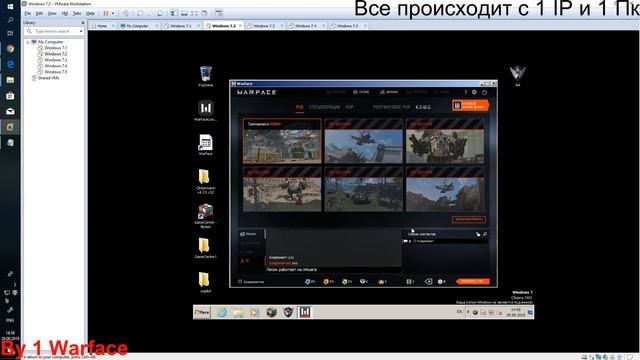Open the VMware View menu
640x360 pixels.
point(52,13)
